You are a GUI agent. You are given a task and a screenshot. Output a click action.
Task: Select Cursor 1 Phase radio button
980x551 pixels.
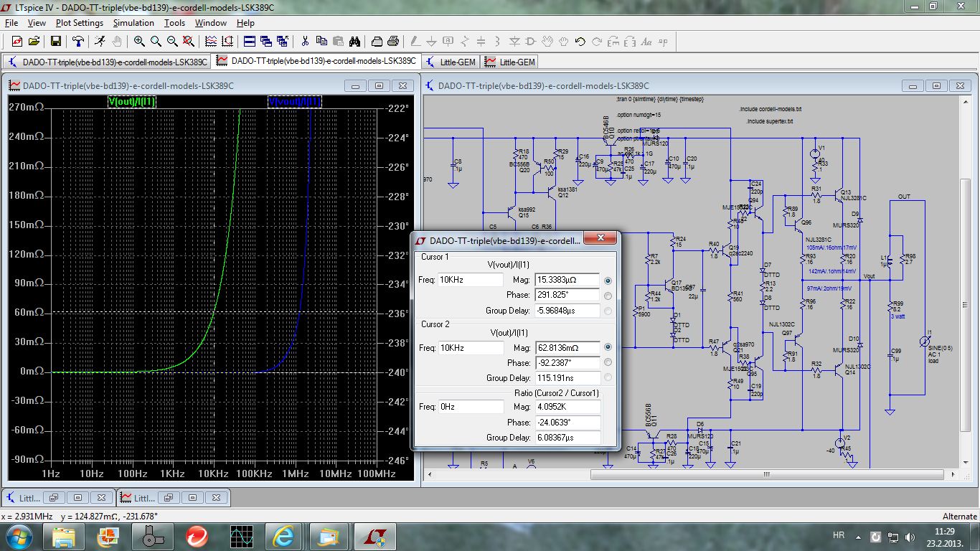(608, 296)
